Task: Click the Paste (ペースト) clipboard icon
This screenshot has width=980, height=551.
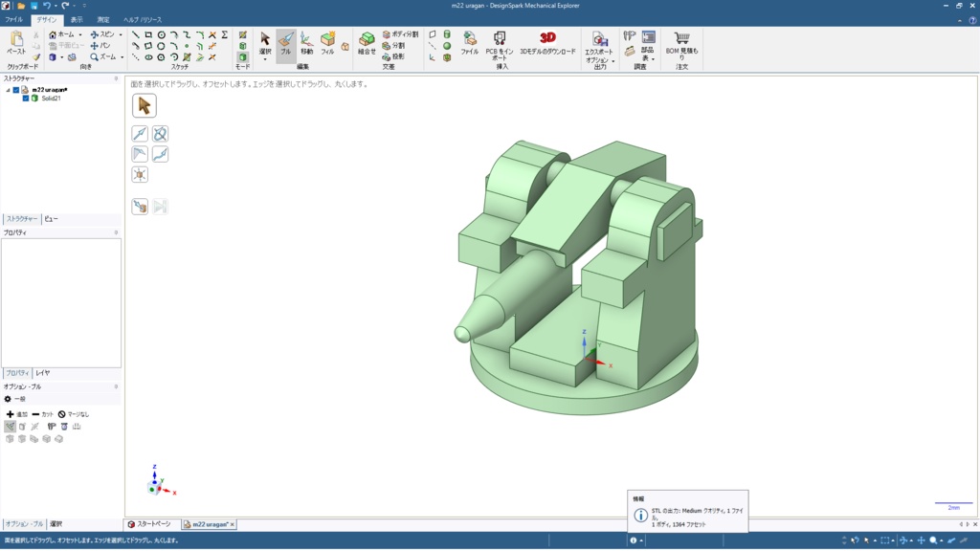Action: [x=16, y=43]
